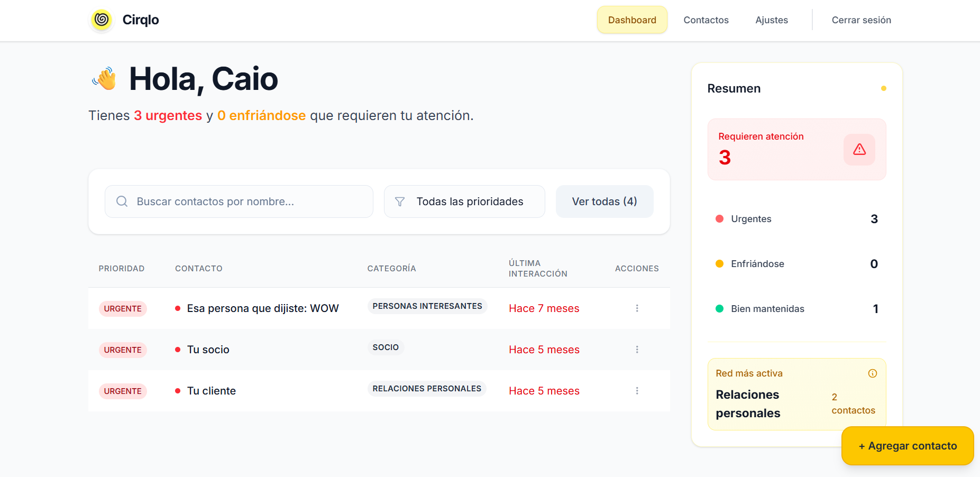Click the filter funnel icon next to priorities

400,201
